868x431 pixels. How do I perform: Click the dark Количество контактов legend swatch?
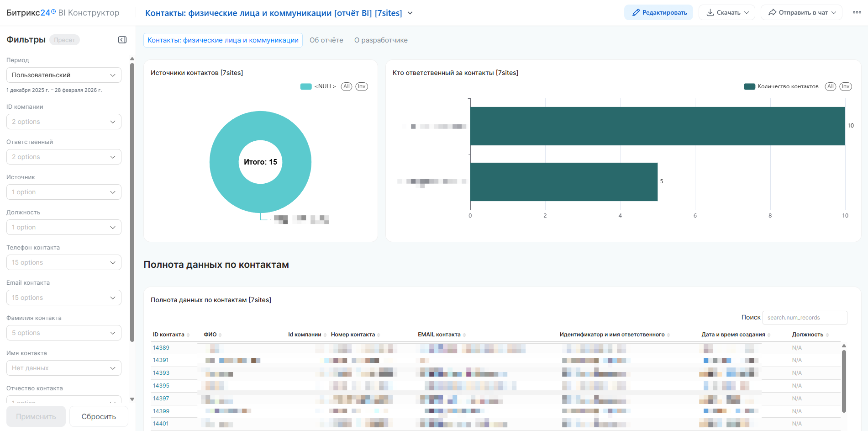click(749, 86)
